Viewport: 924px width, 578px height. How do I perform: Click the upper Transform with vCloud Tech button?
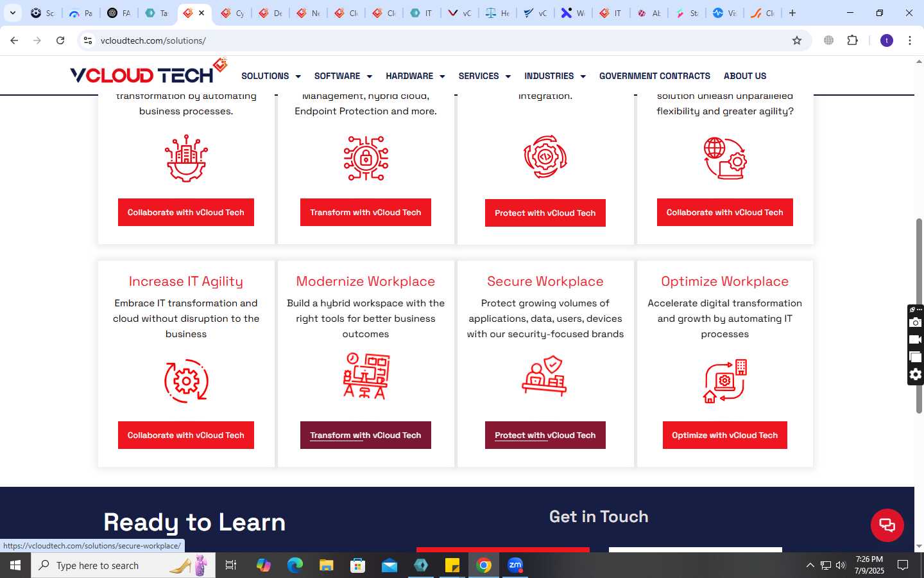tap(366, 213)
